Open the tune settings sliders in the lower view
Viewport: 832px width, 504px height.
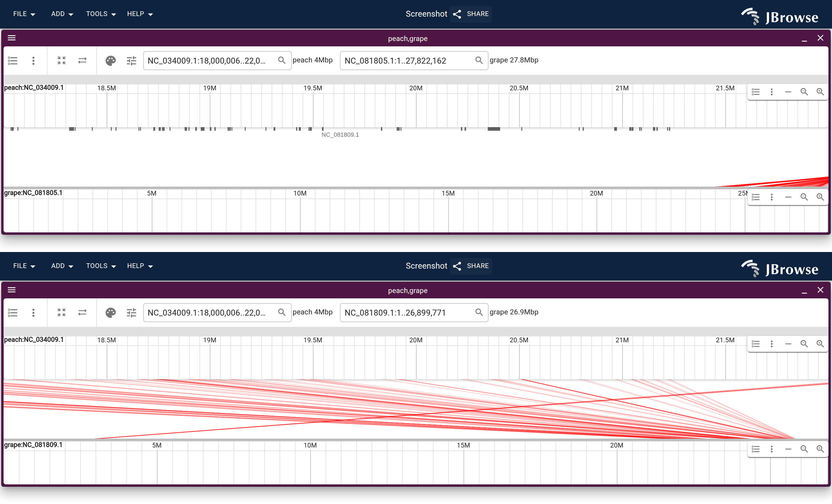131,312
